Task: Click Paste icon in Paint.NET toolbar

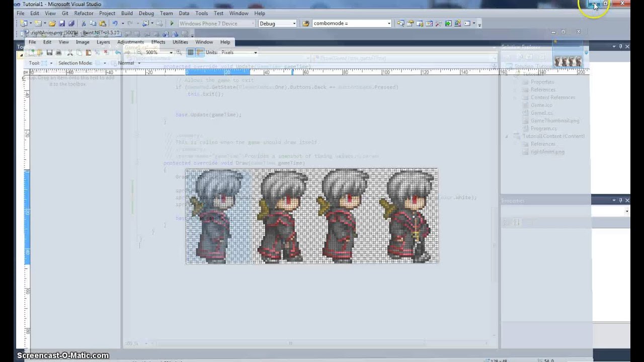Action: pyautogui.click(x=88, y=52)
